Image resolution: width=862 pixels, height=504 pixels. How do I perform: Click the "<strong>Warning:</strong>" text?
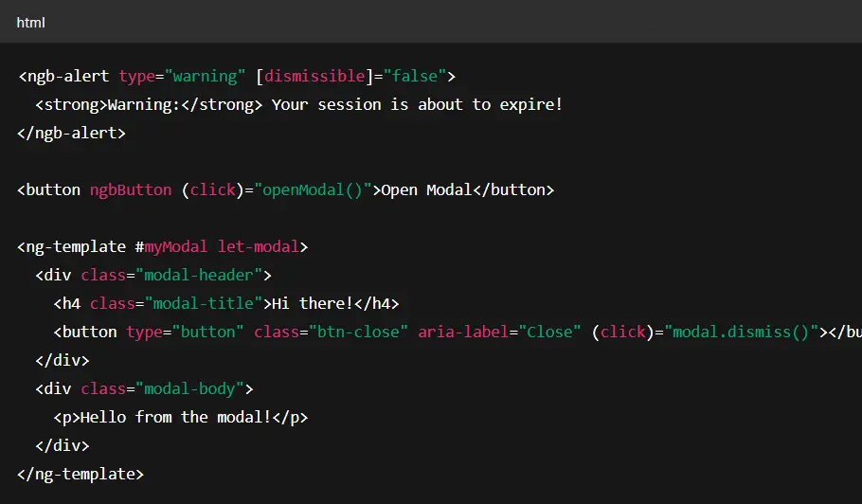[149, 104]
